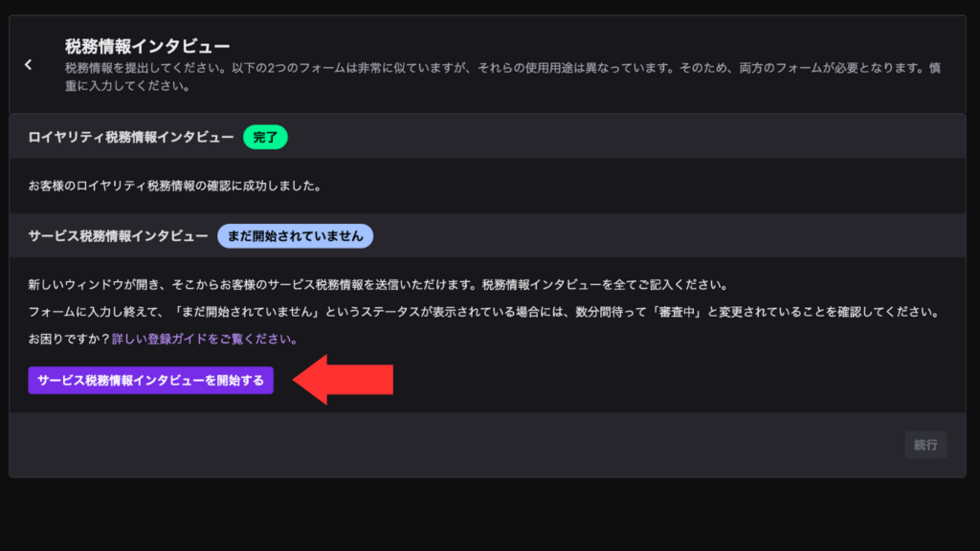This screenshot has width=980, height=551.
Task: Click the green 完了 status badge
Action: point(265,138)
